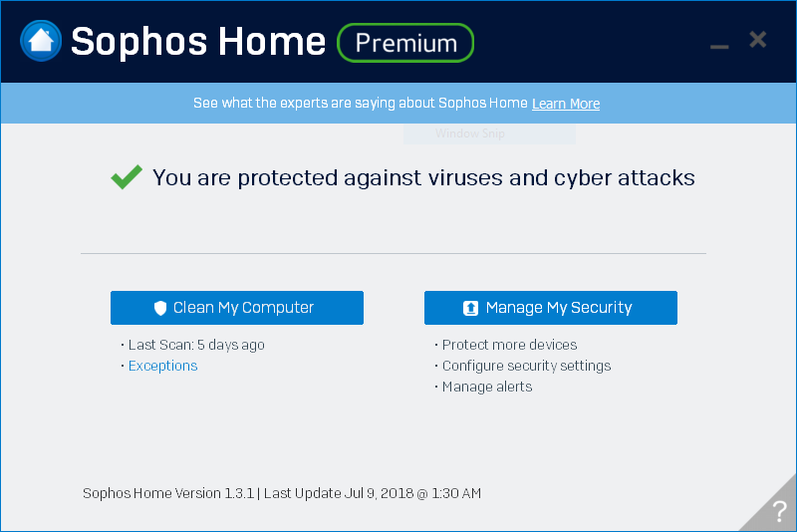797x532 pixels.
Task: Click the protected against viruses status message
Action: (423, 178)
